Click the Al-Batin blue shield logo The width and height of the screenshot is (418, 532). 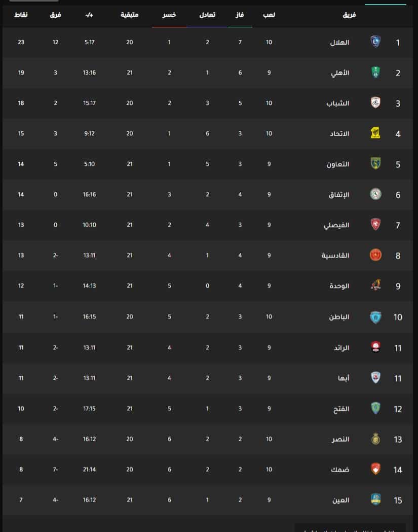[x=375, y=316]
